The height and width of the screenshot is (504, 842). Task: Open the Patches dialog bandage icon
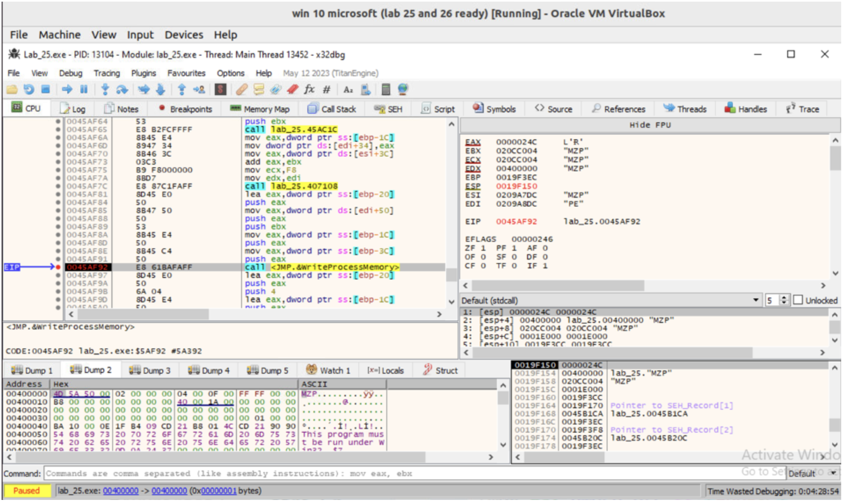click(x=242, y=89)
